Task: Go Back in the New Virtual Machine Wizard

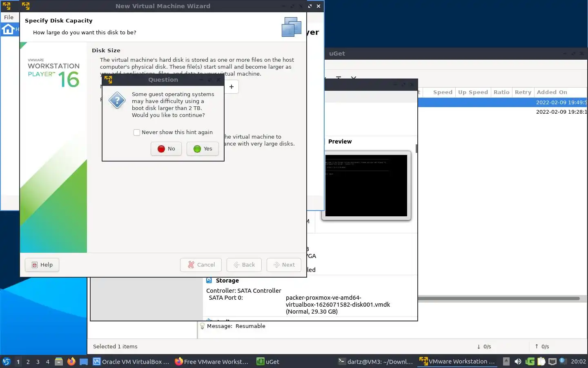Action: click(244, 265)
